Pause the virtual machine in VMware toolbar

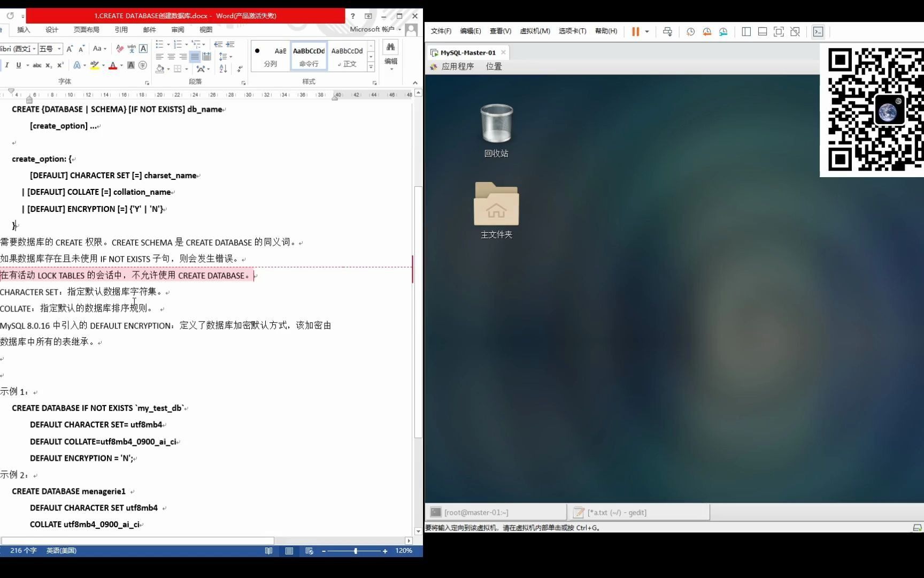click(635, 32)
